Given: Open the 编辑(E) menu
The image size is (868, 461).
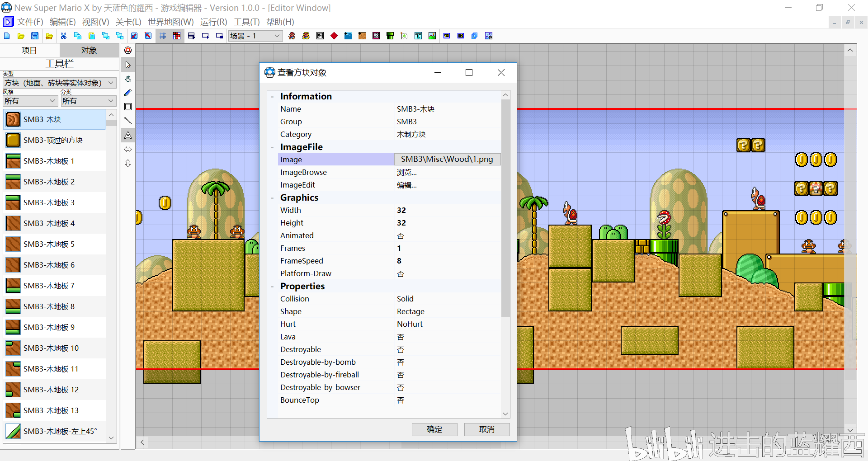Looking at the screenshot, I should point(62,22).
